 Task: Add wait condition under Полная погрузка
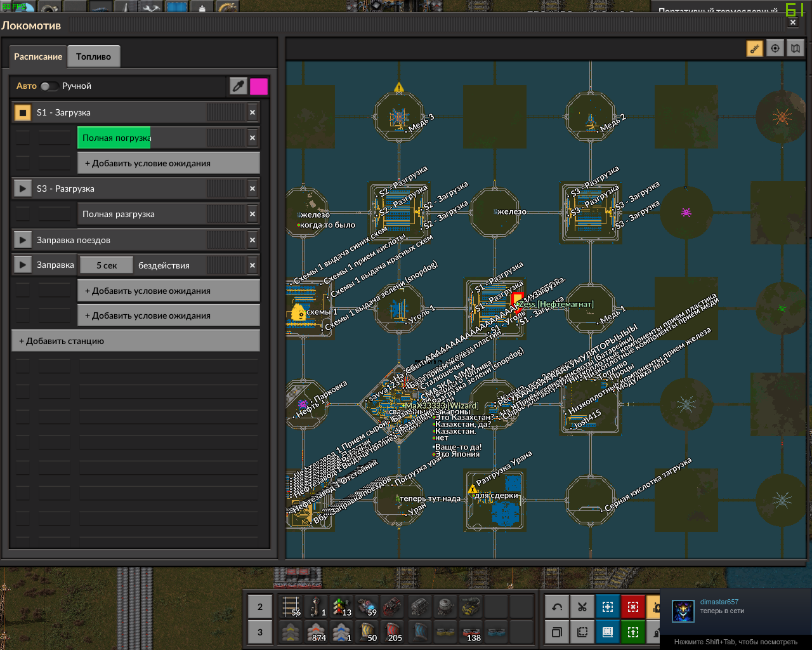168,163
